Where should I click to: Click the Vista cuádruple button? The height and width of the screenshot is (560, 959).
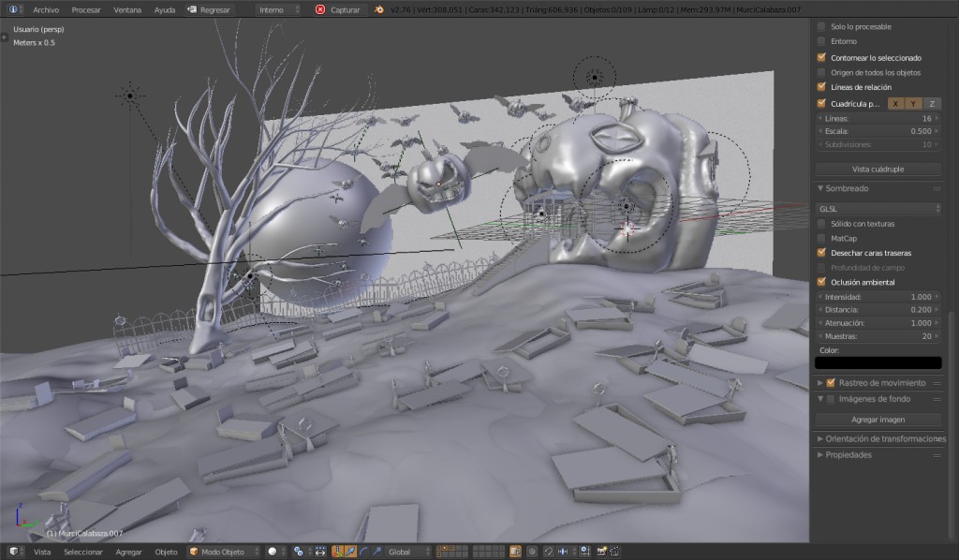point(878,169)
